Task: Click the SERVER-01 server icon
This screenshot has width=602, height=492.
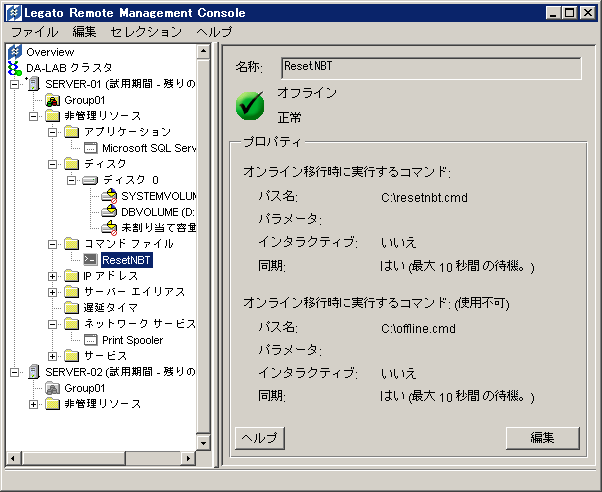Action: [x=34, y=84]
